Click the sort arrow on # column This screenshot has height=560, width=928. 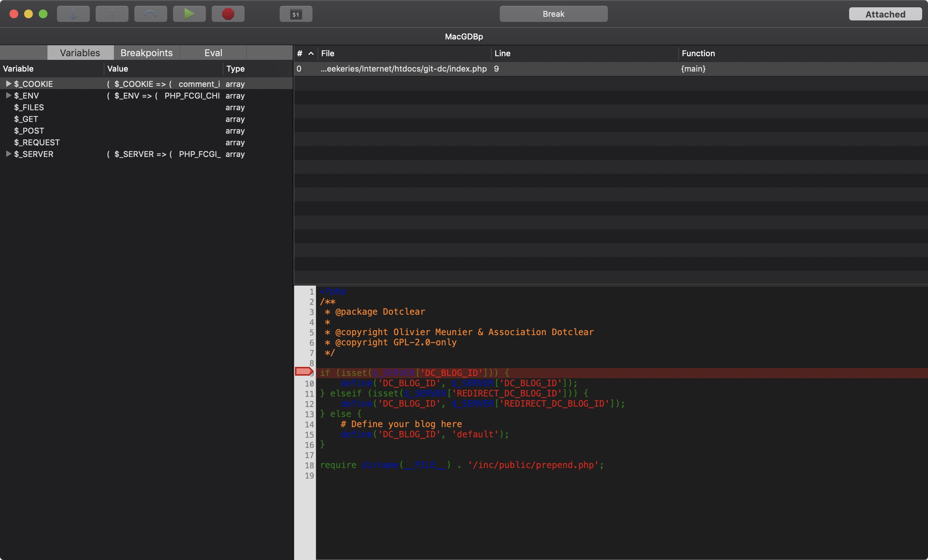coord(311,53)
